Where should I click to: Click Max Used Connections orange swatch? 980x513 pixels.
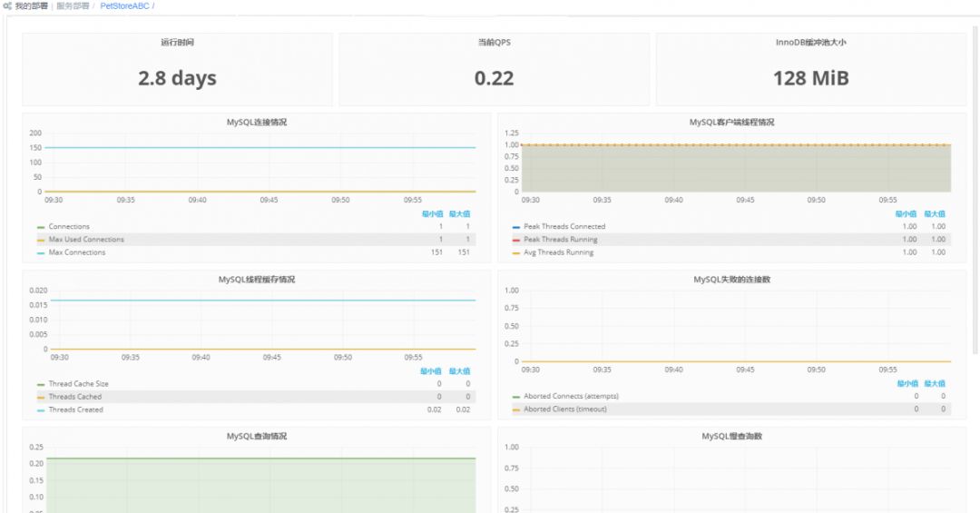tap(41, 241)
